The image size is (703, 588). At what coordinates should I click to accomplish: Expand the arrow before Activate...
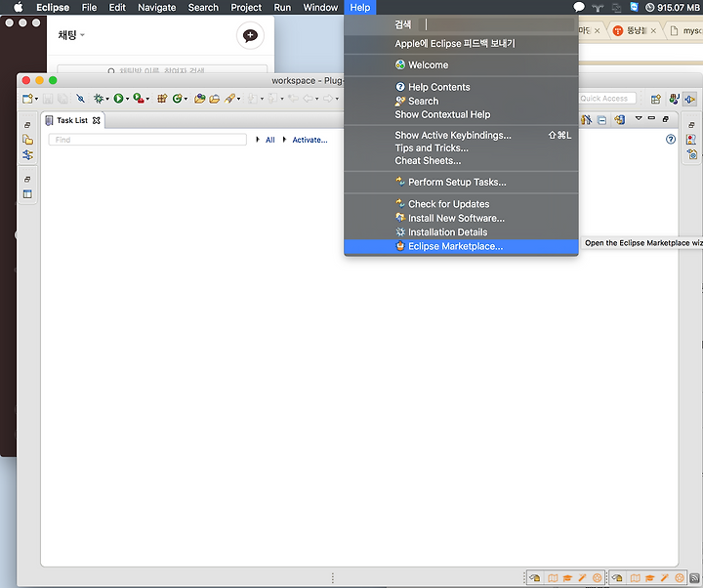[285, 140]
